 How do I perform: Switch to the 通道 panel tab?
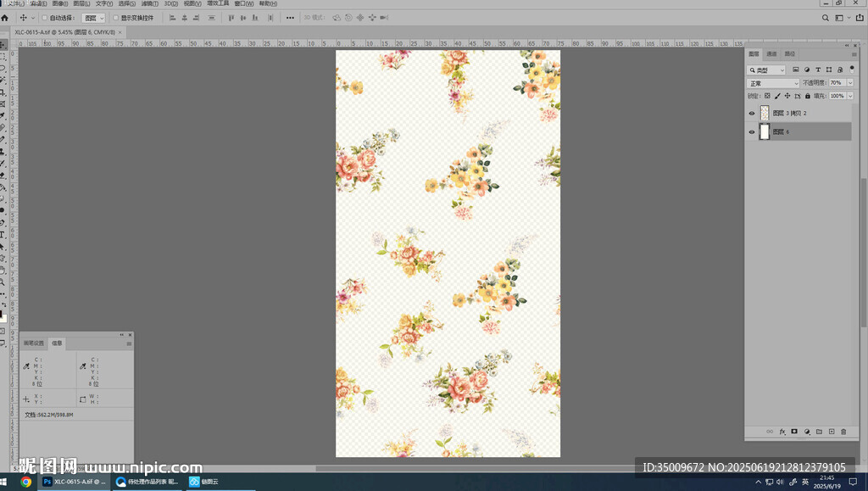(x=771, y=53)
